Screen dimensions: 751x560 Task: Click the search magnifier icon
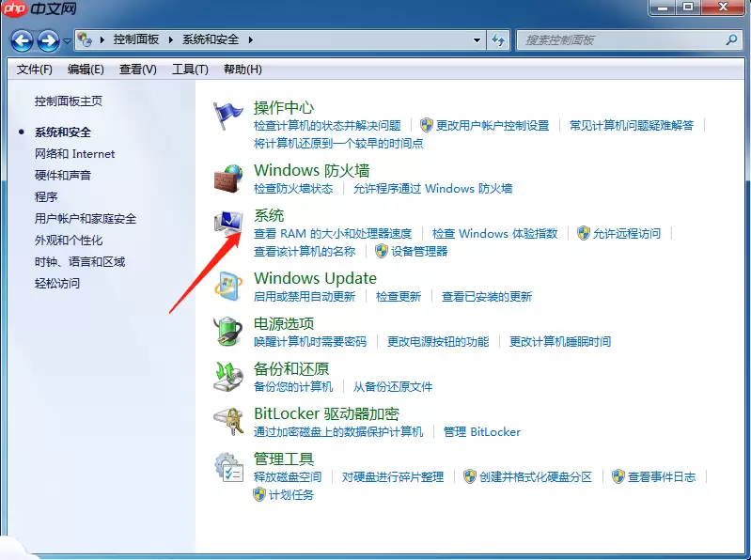[x=731, y=39]
